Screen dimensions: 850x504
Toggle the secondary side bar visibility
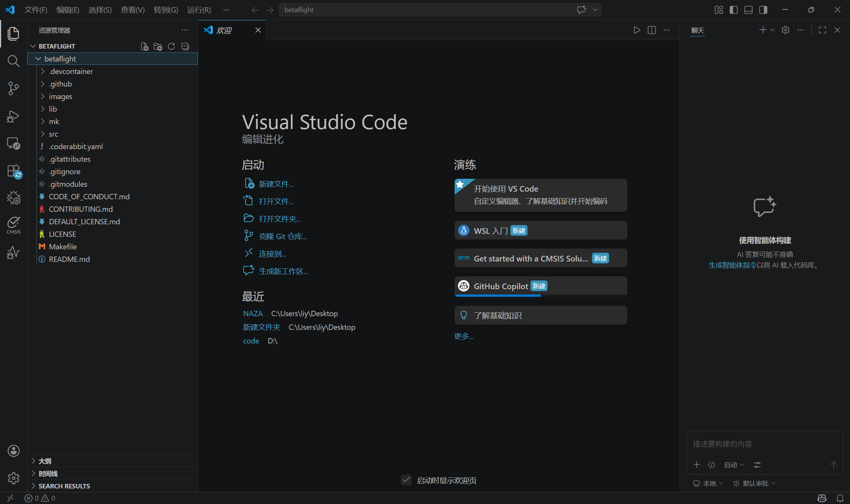(x=763, y=10)
